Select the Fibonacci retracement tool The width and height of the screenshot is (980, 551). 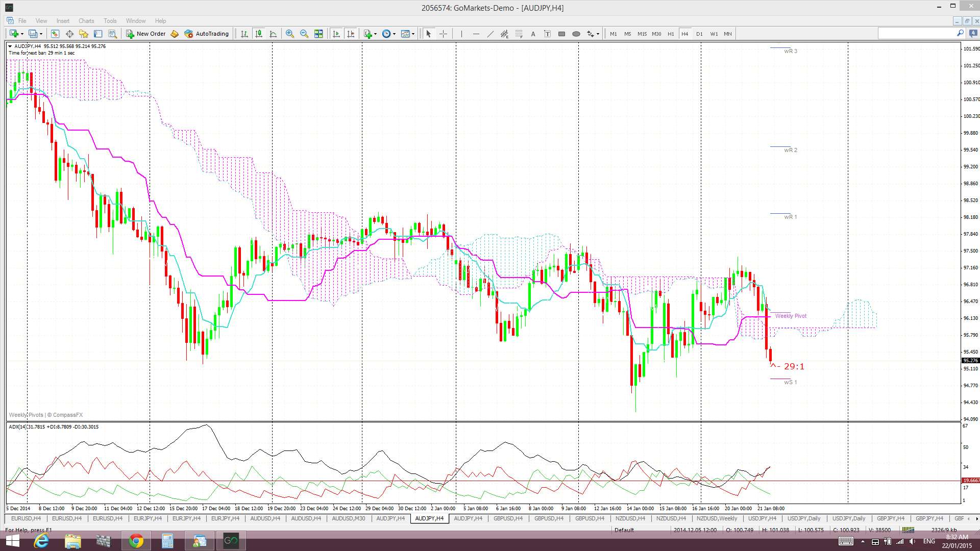click(519, 34)
